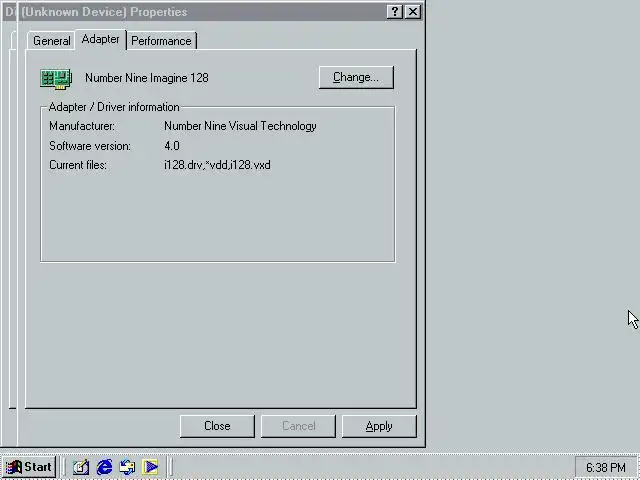Select the Adapter tab
The height and width of the screenshot is (480, 640).
pyautogui.click(x=100, y=39)
